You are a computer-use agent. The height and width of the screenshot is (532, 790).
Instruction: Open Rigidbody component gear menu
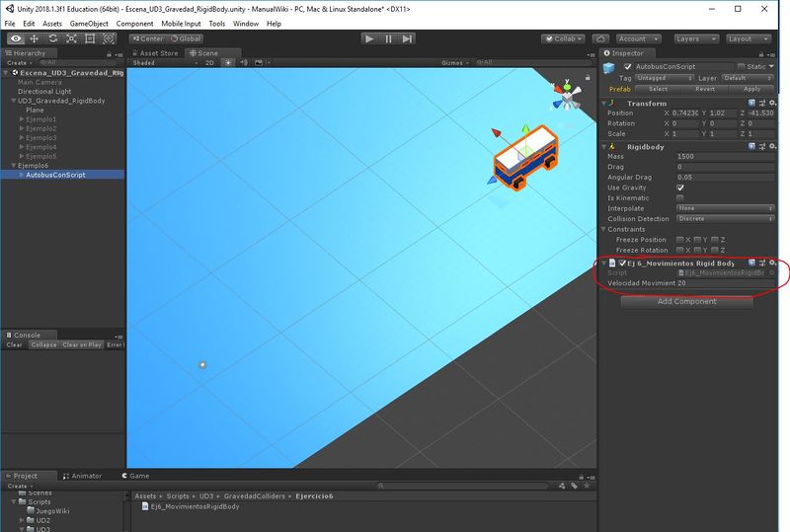point(772,146)
